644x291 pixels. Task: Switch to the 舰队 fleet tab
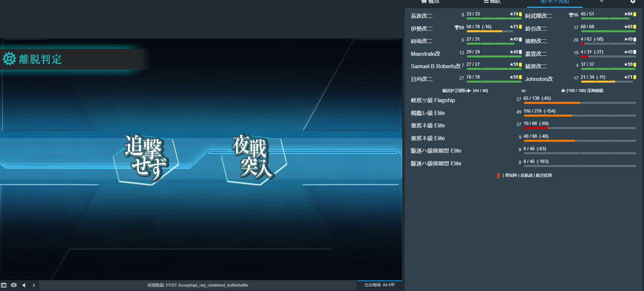[x=492, y=2]
